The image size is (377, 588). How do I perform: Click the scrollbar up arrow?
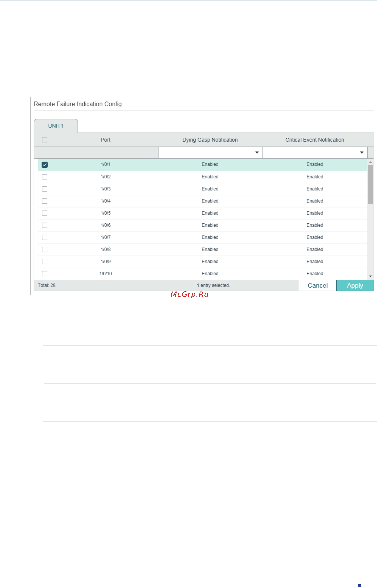pyautogui.click(x=370, y=162)
